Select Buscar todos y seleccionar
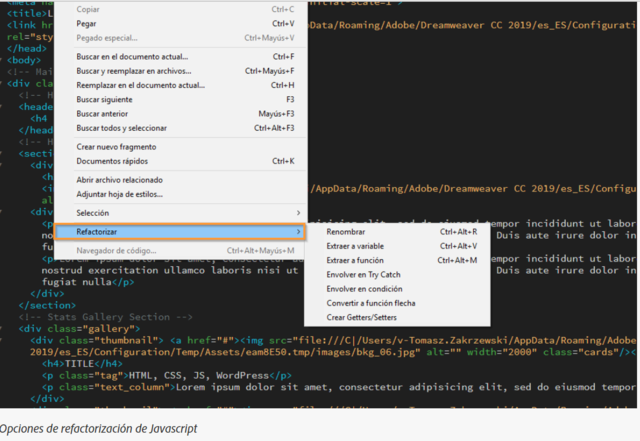 [181, 128]
